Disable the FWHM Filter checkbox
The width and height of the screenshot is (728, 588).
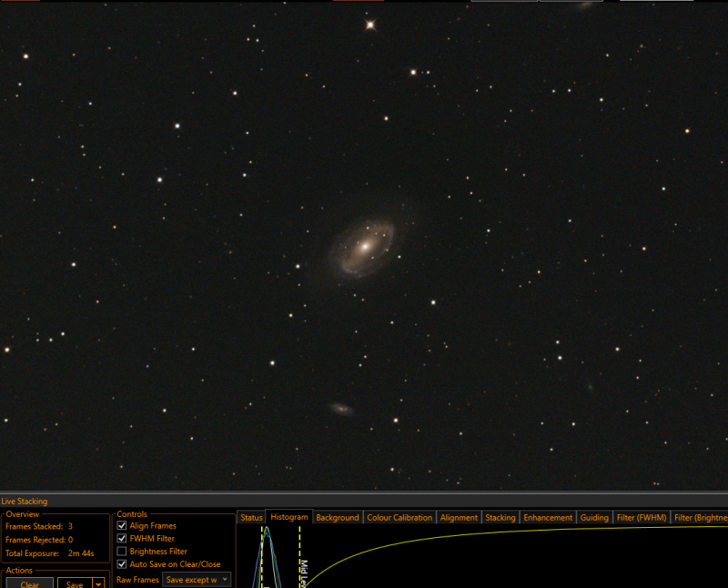pyautogui.click(x=122, y=538)
